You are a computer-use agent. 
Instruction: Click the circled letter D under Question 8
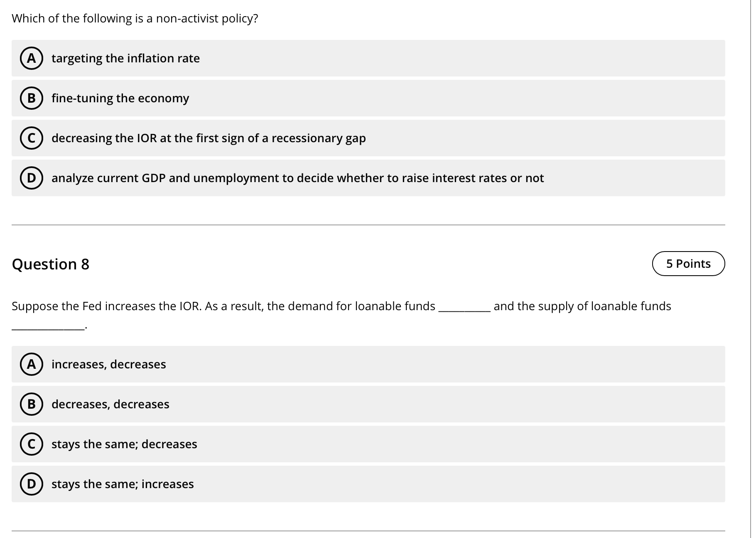tap(32, 484)
